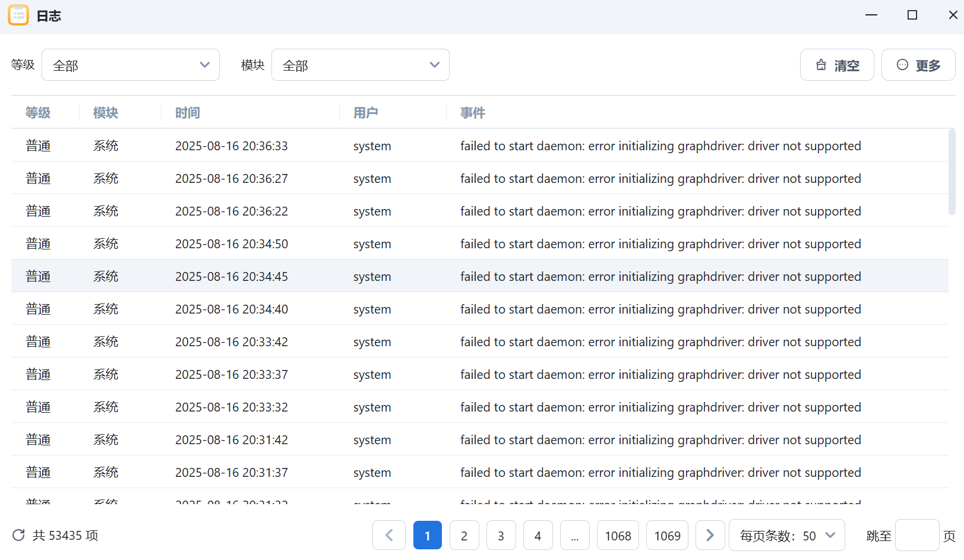Navigate to page 4
Screen dimensions: 964x560
[538, 536]
